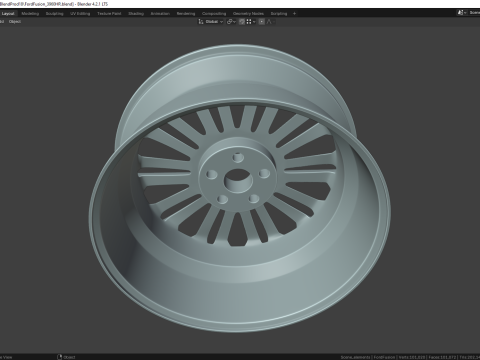Open the Compositing workspace tab
480x360 pixels.
(214, 14)
